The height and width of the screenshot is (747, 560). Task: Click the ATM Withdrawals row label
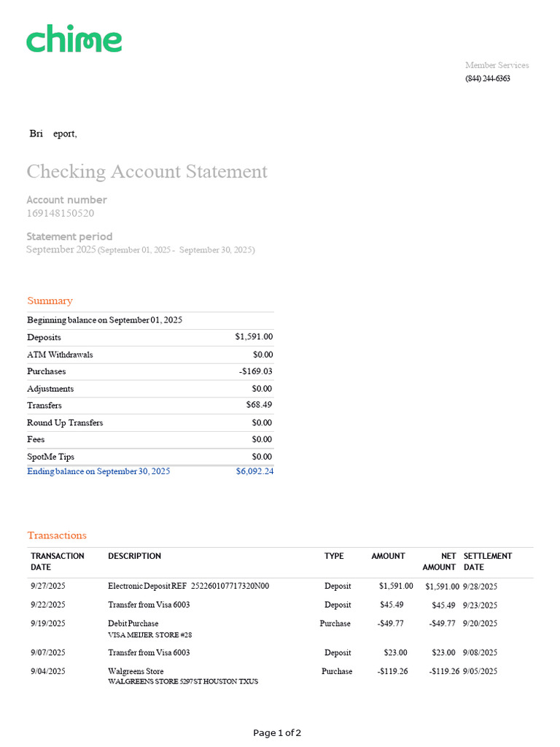coord(60,355)
